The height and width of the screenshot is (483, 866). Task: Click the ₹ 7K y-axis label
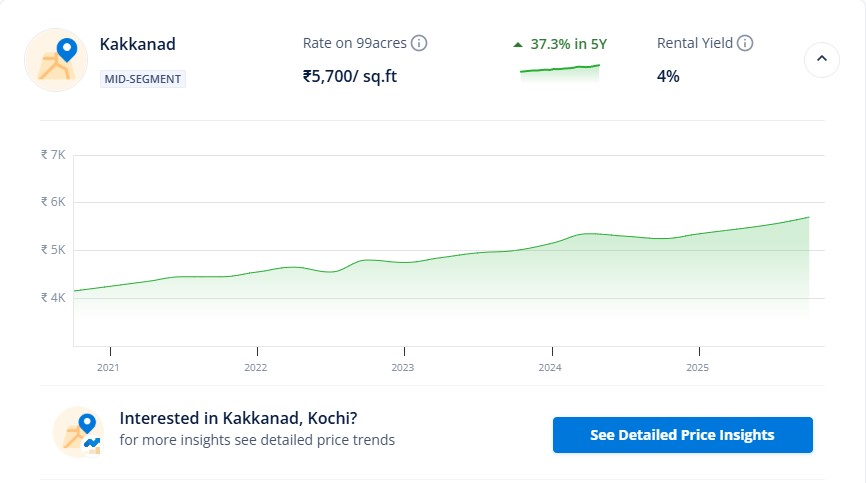[53, 155]
